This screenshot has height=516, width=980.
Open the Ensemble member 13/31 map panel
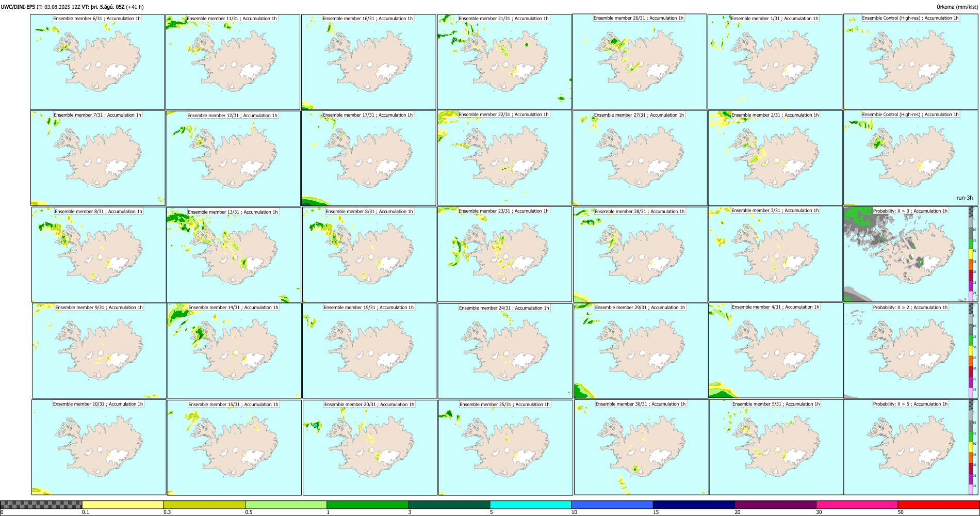click(x=234, y=255)
